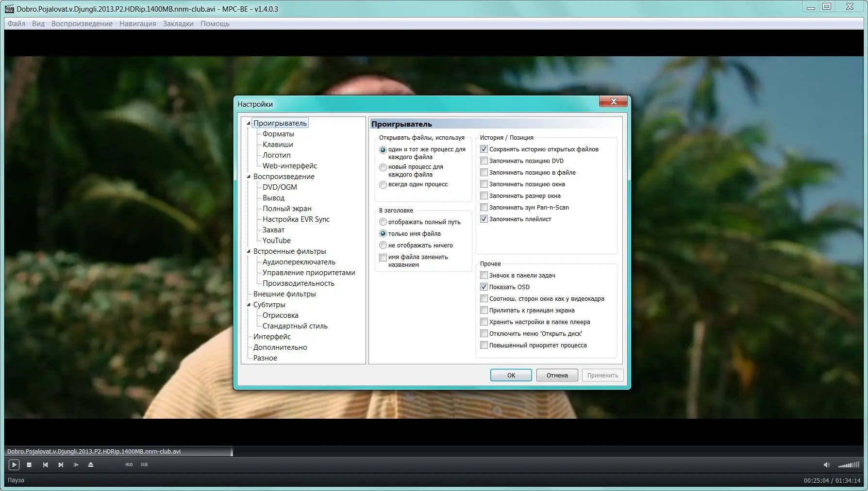This screenshot has width=868, height=491.
Task: Uncheck Сохранять историю открытых файлов
Action: click(x=484, y=149)
